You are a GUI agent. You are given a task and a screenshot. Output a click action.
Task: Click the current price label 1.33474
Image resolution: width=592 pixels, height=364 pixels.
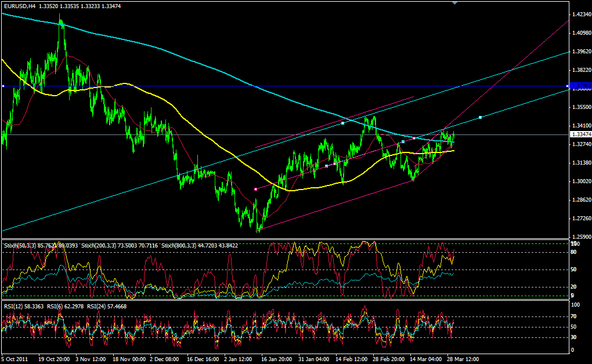coord(580,134)
